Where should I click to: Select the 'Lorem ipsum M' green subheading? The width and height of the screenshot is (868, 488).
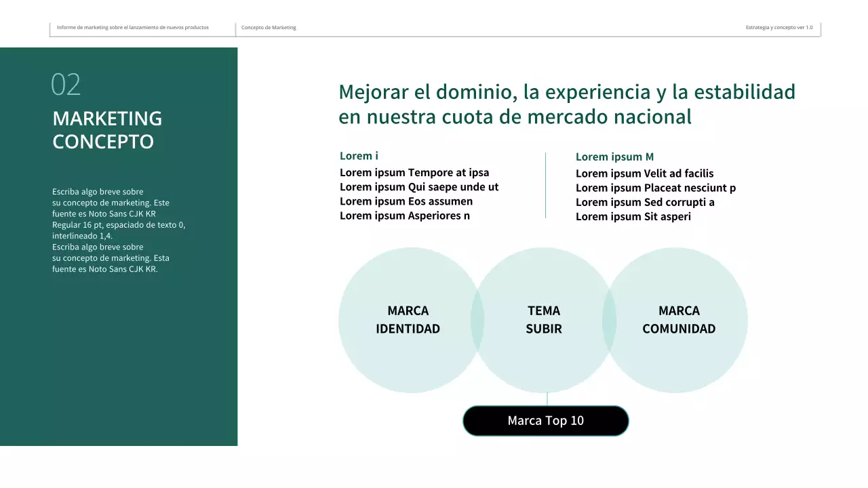coord(614,157)
